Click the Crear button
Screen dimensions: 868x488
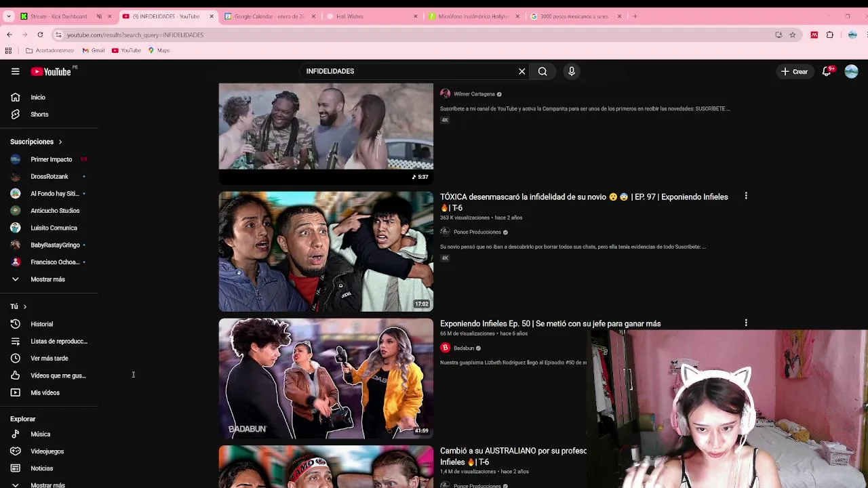[x=794, y=71]
